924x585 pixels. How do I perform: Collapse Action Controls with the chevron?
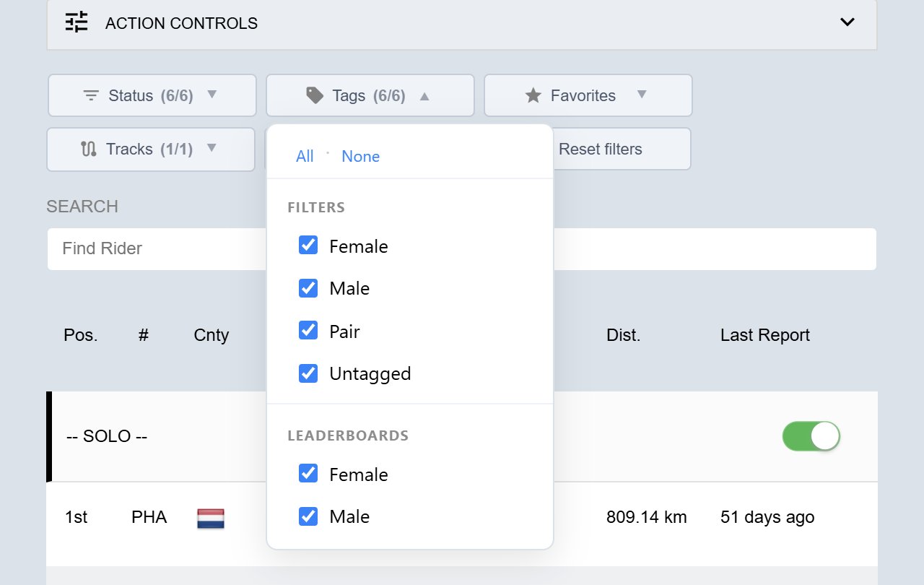[x=847, y=22]
